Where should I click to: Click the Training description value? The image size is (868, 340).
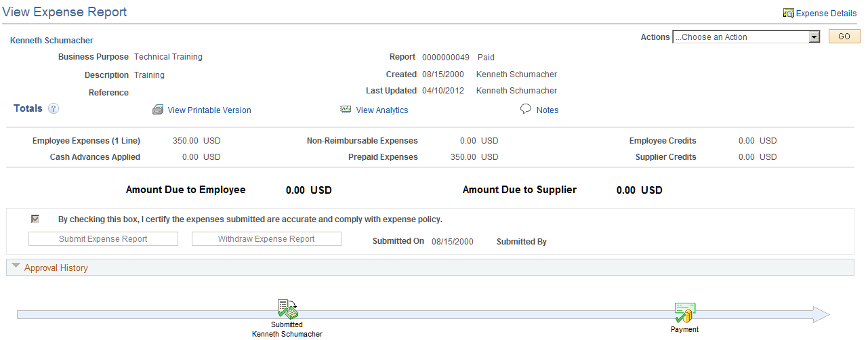click(x=149, y=75)
